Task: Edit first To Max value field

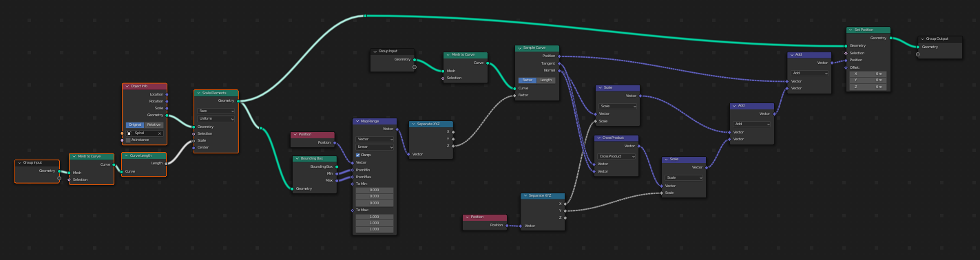Action: pos(375,217)
